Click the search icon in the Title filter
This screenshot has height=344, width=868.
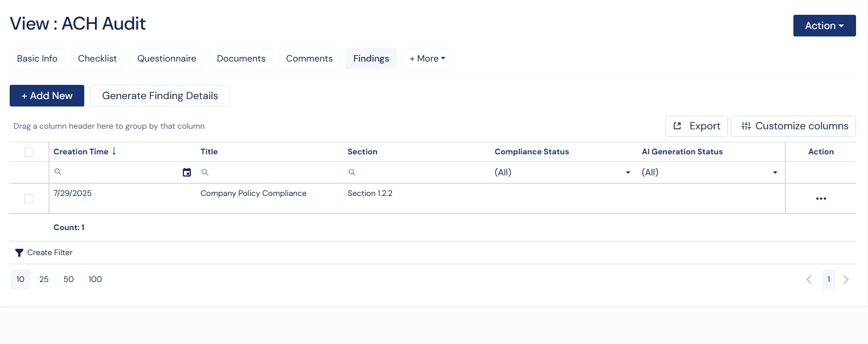pos(204,171)
